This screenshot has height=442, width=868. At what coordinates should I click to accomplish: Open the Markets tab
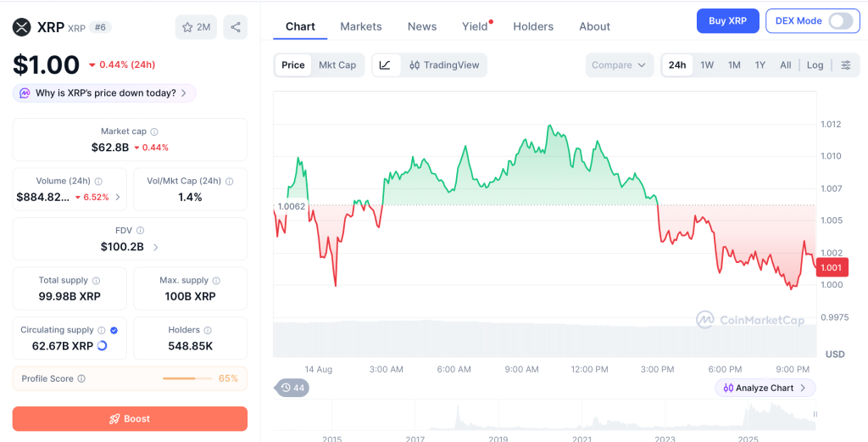(x=361, y=26)
